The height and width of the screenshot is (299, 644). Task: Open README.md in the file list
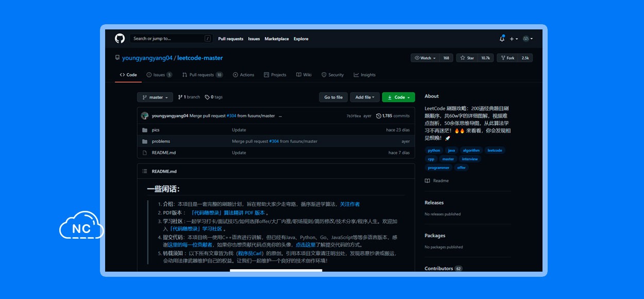pos(164,153)
